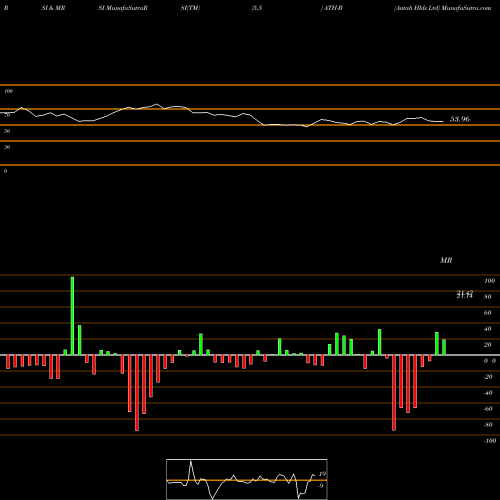The image size is (500, 500).
Task: Click the MunafaSutra.com header text
Action: click(466, 8)
